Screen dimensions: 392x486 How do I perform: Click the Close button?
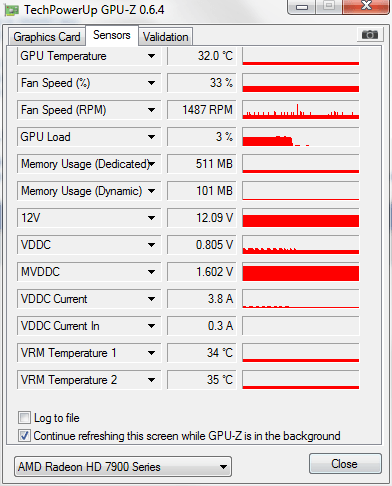coord(345,464)
